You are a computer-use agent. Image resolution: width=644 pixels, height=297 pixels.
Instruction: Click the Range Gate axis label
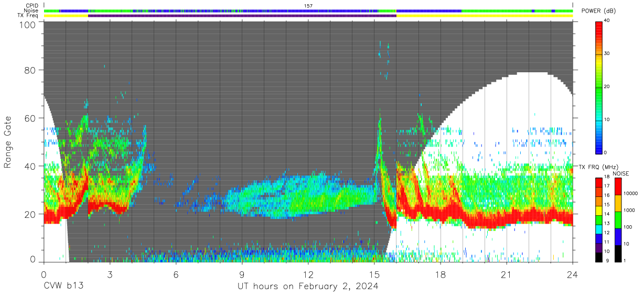point(8,142)
